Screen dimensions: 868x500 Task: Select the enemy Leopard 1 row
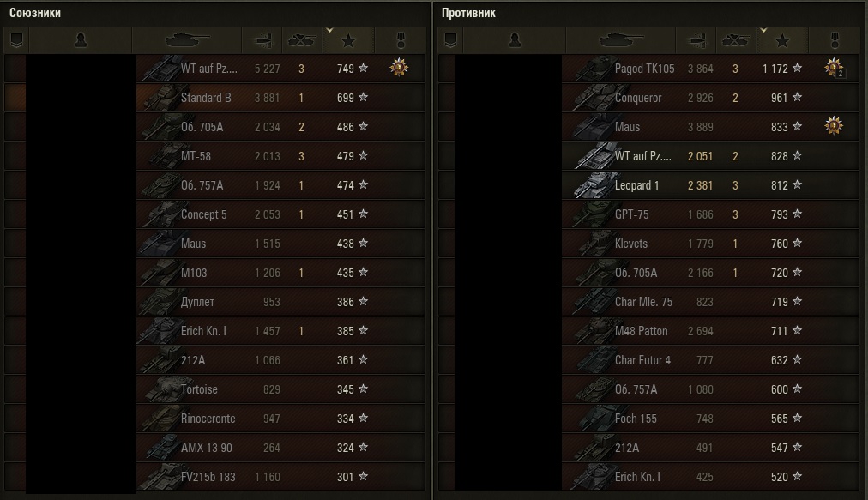[x=648, y=185]
